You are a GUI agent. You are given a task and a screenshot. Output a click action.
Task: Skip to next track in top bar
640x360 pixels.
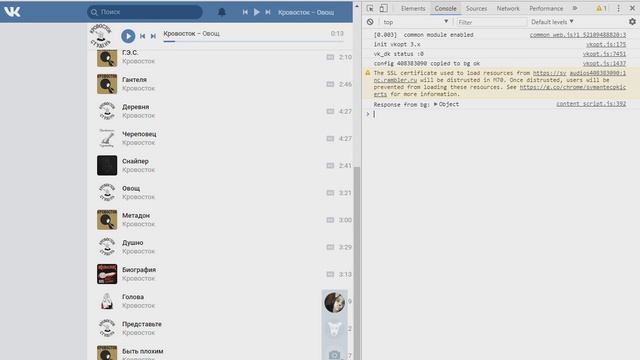(268, 12)
